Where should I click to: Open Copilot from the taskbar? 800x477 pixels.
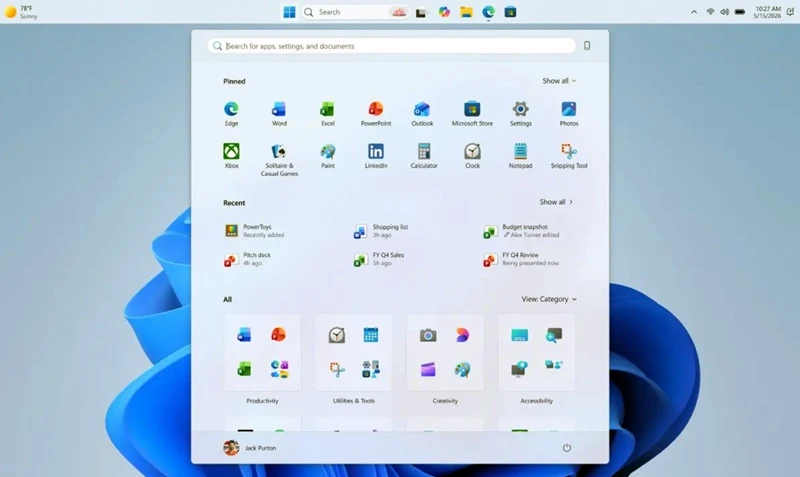pyautogui.click(x=444, y=12)
